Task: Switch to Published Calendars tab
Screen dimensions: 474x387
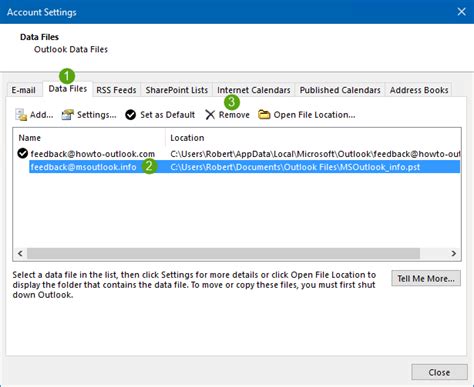Action: click(340, 90)
